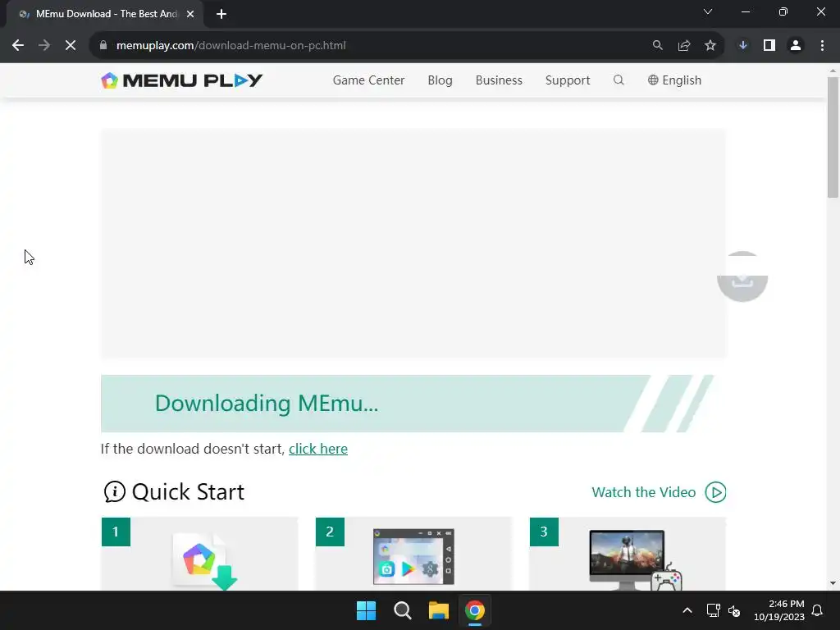Open File Explorer from taskbar

438,610
